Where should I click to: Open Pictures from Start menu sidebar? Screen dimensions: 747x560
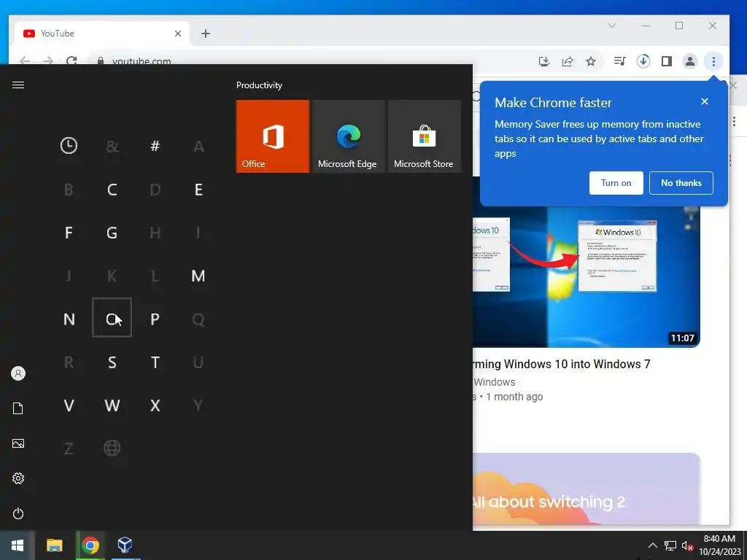pyautogui.click(x=18, y=443)
